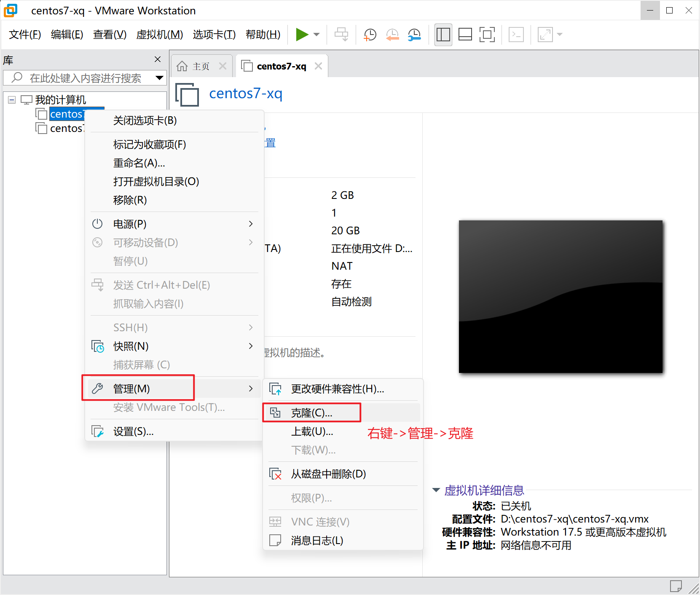This screenshot has height=595, width=700.
Task: Expand the 快照(N) submenu arrow
Action: click(251, 346)
